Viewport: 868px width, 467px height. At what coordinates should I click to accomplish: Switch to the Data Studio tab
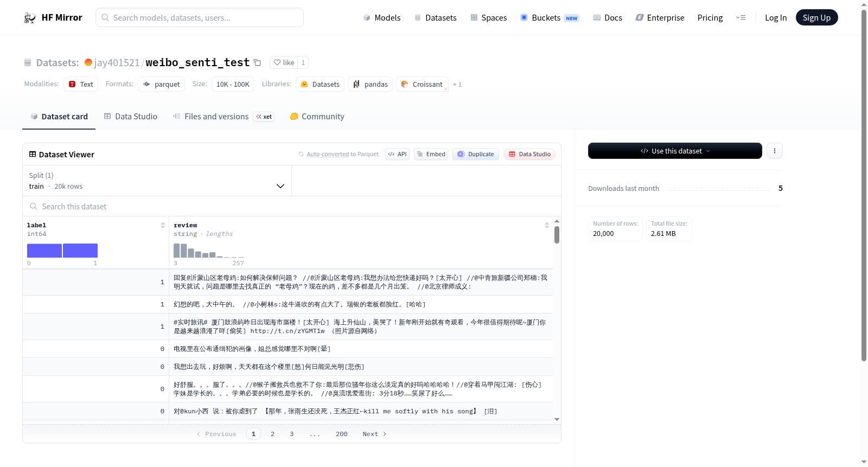(x=131, y=117)
